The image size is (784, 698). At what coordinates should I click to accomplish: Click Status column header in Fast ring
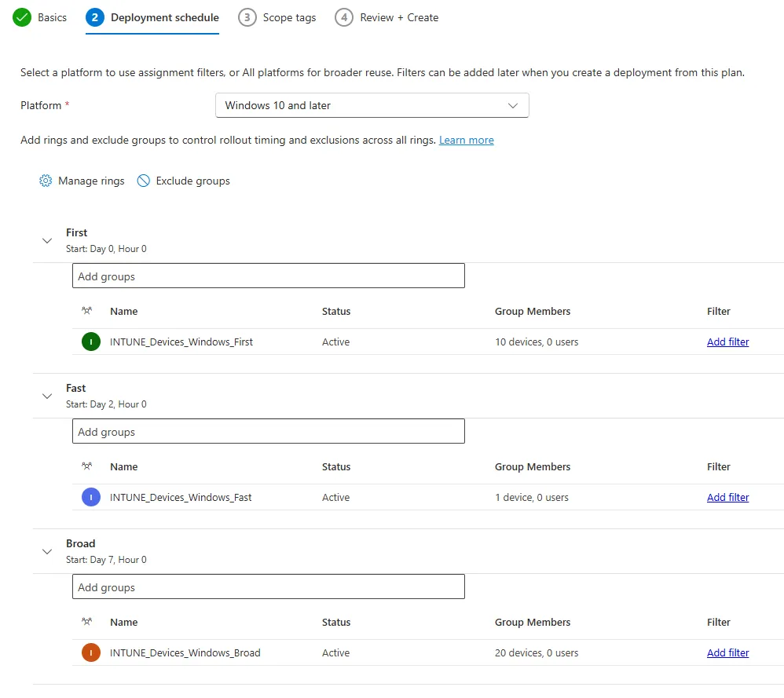(x=336, y=466)
